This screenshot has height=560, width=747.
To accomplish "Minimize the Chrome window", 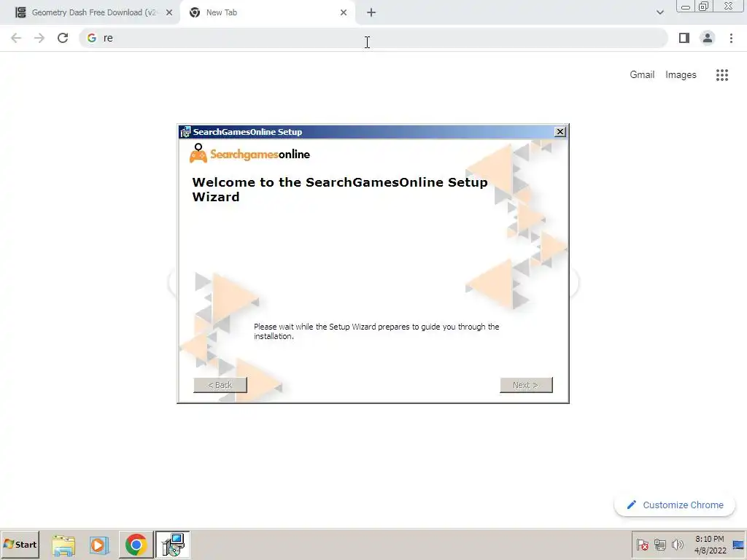I will pos(685,7).
